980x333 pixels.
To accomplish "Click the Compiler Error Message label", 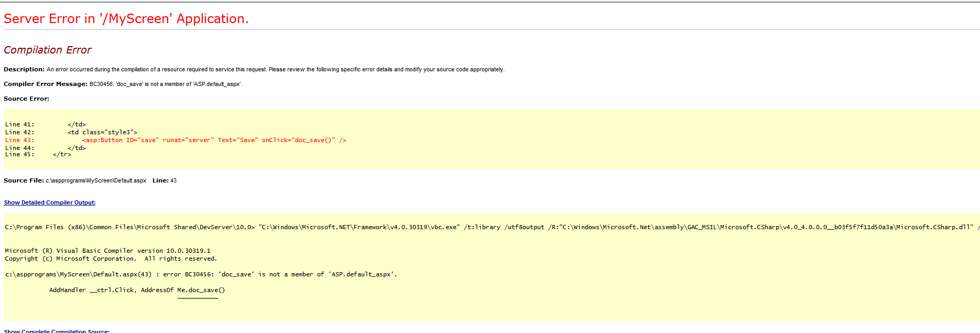I will click(x=46, y=84).
